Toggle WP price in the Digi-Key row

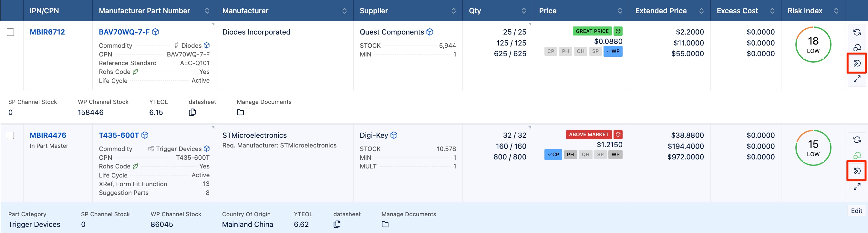point(615,155)
